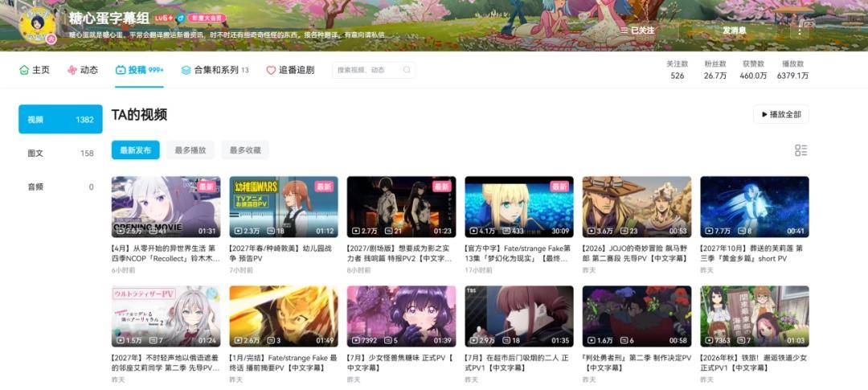868x390 pixels.
Task: Open the 少女怪兽焦糖味 01:39 thumbnail
Action: click(401, 316)
